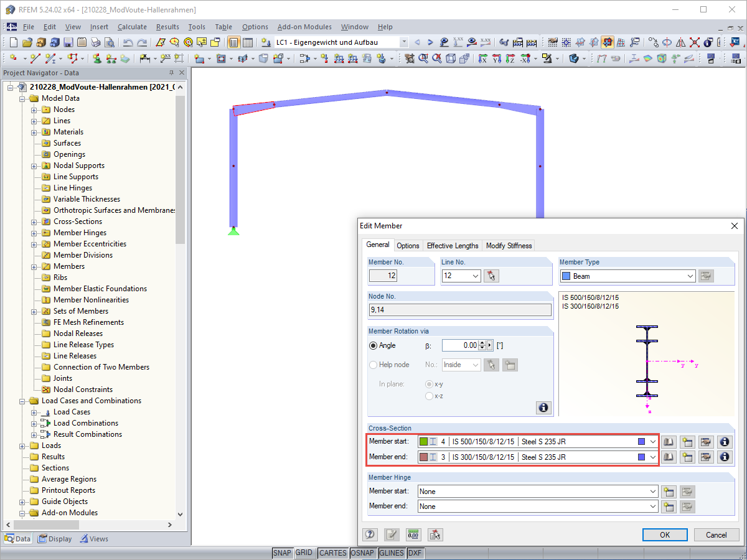
Task: Switch to Display navigator tab
Action: tap(55, 539)
